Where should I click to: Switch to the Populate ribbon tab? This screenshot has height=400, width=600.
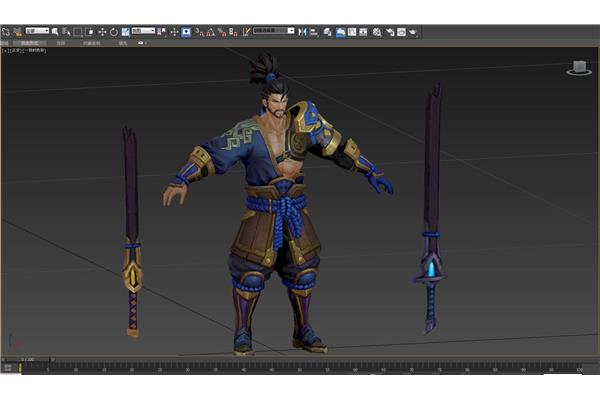(123, 43)
